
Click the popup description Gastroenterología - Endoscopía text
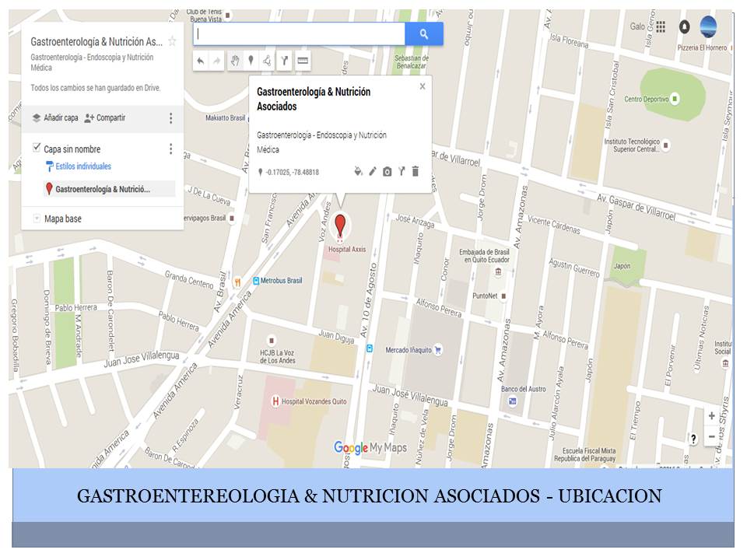coord(321,142)
